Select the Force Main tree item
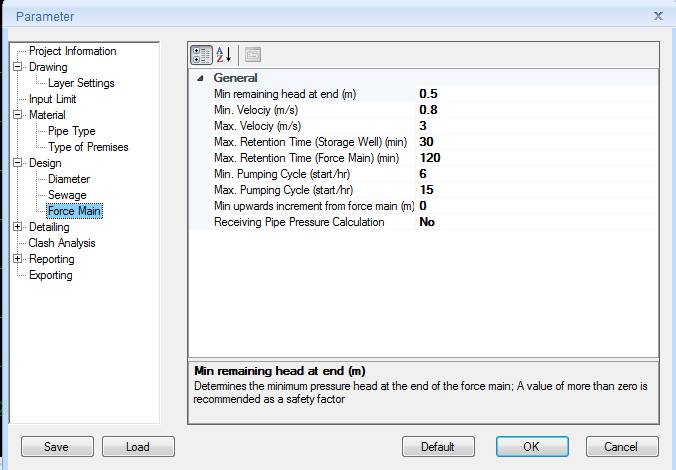 [x=74, y=211]
